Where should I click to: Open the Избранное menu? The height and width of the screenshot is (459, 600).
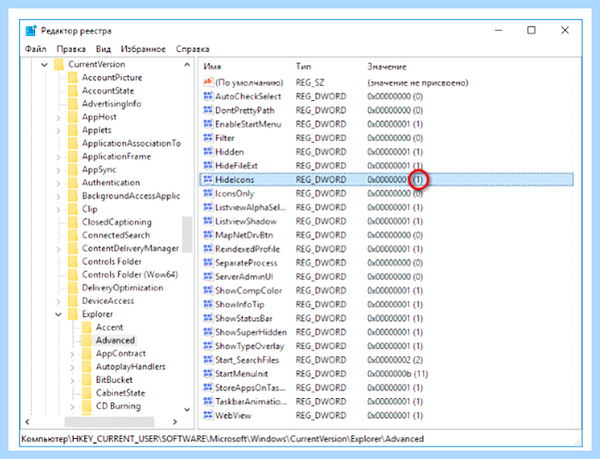pos(143,49)
